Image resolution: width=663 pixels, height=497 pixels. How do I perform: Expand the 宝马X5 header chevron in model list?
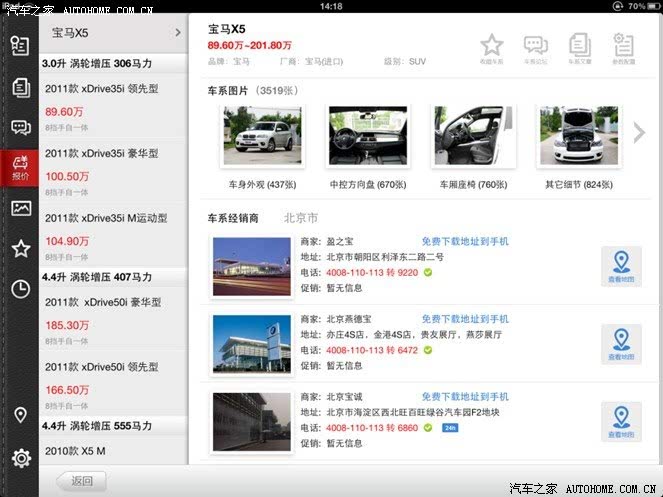[178, 33]
